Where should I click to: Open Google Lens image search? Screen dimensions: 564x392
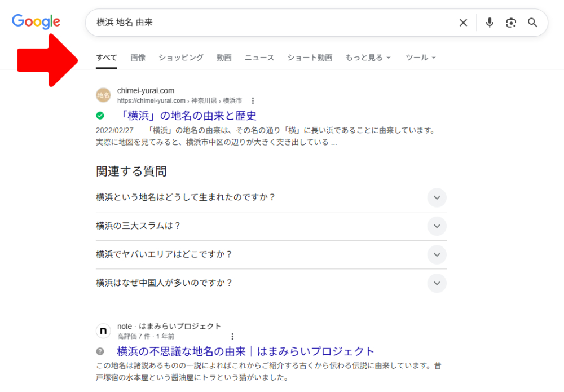point(512,23)
